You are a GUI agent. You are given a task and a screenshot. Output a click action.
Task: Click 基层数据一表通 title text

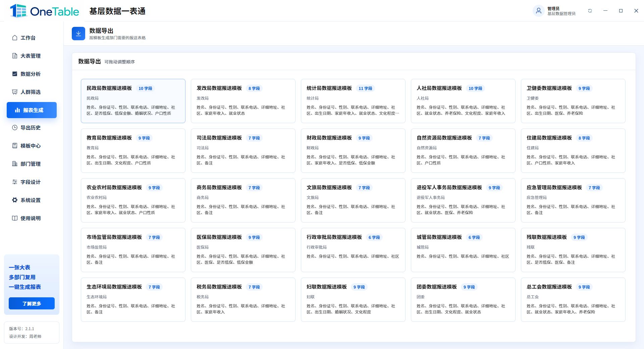click(x=117, y=11)
